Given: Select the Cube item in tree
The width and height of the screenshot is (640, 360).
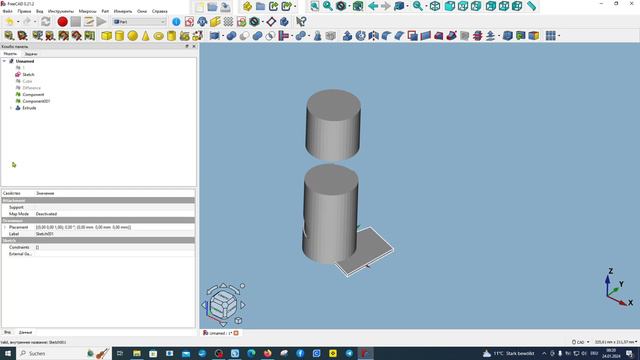Looking at the screenshot, I should pyautogui.click(x=27, y=81).
